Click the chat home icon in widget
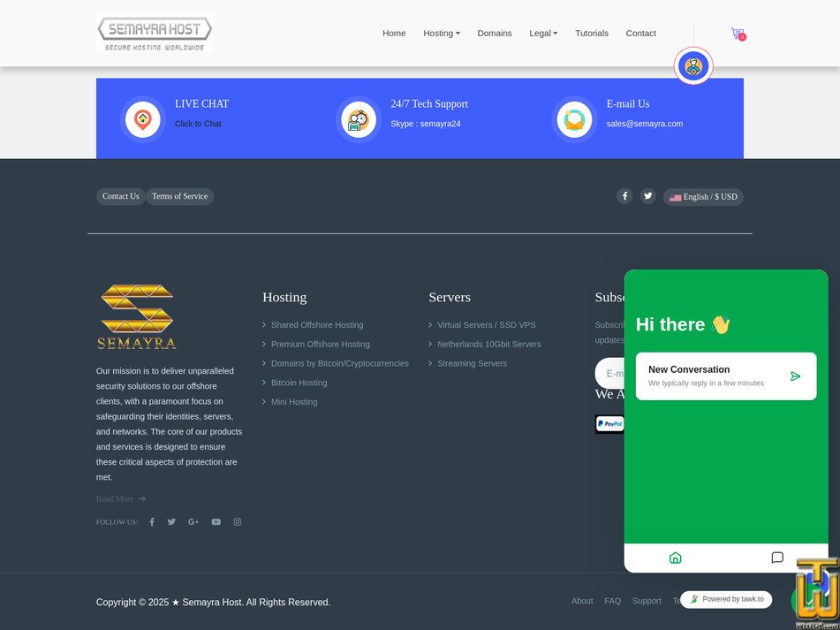Viewport: 840px width, 630px height. point(675,558)
